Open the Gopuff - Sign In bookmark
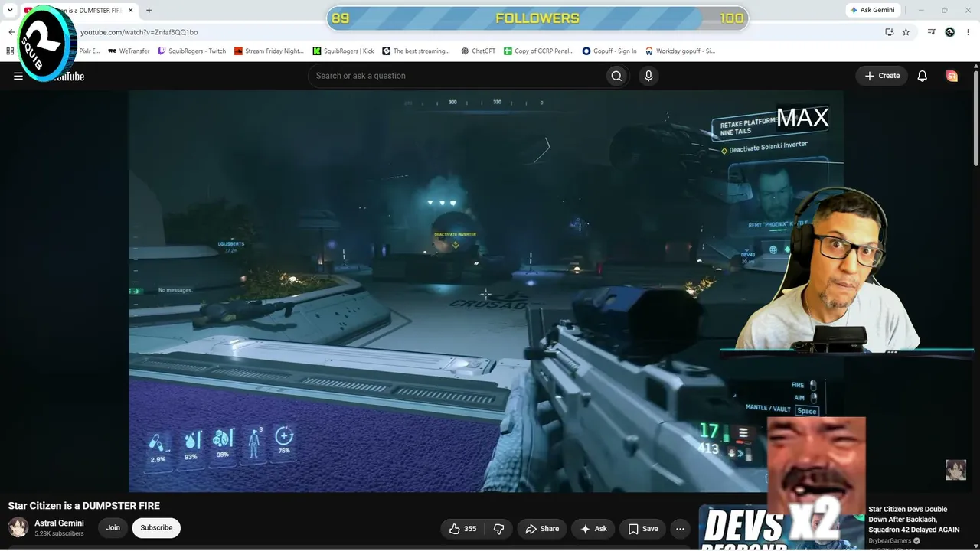Viewport: 980px width, 551px height. coord(609,51)
